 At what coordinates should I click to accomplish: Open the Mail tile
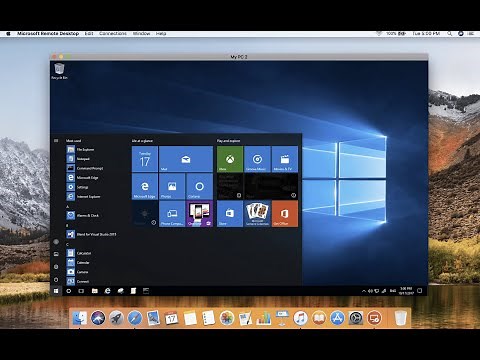(x=186, y=159)
